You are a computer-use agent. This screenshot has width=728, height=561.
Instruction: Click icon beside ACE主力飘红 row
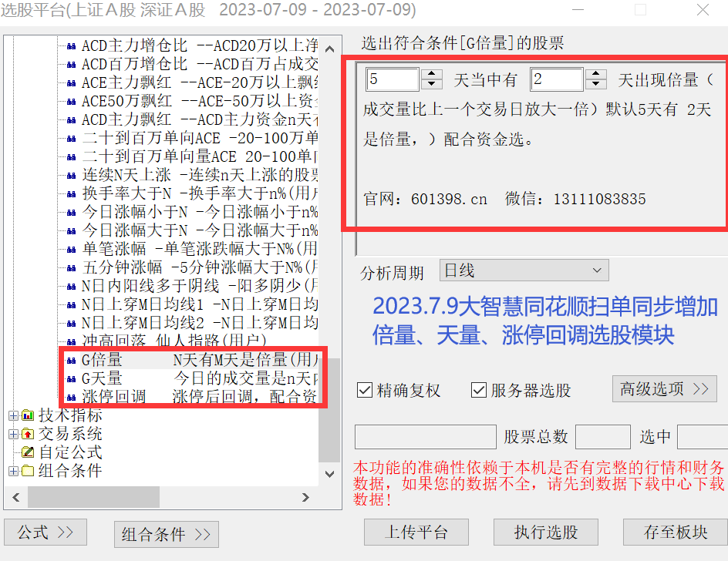coord(72,83)
